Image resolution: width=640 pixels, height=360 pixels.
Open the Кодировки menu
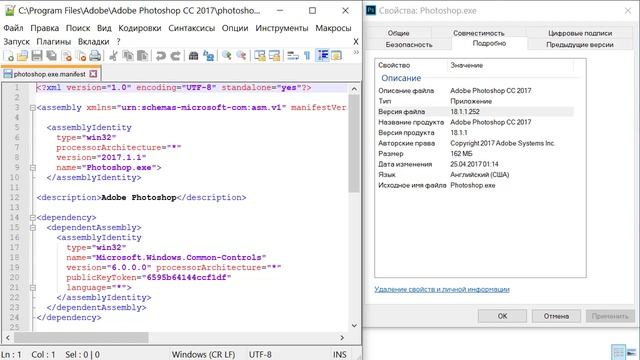[x=140, y=28]
